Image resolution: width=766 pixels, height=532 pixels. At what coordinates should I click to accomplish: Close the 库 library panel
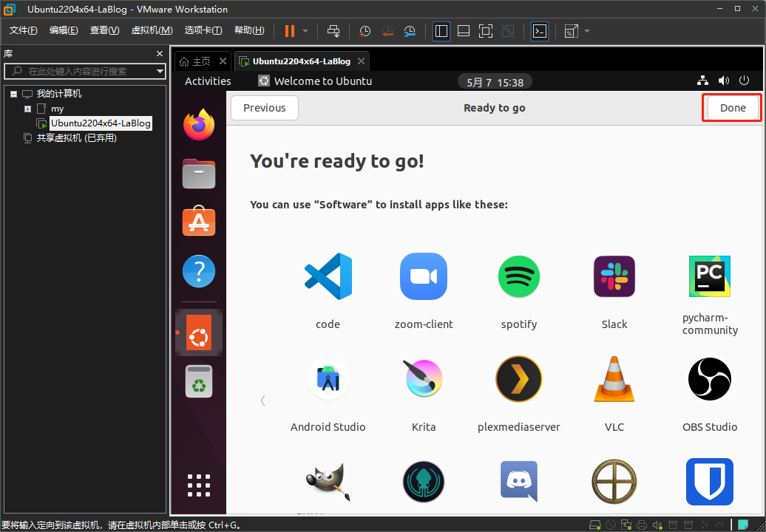[159, 54]
